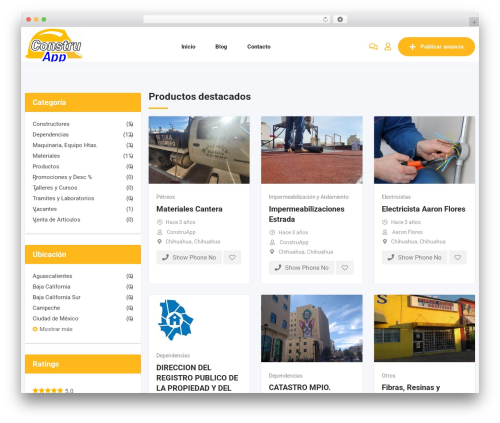Select Ciudad de México location
This screenshot has width=500, height=423.
click(x=55, y=319)
